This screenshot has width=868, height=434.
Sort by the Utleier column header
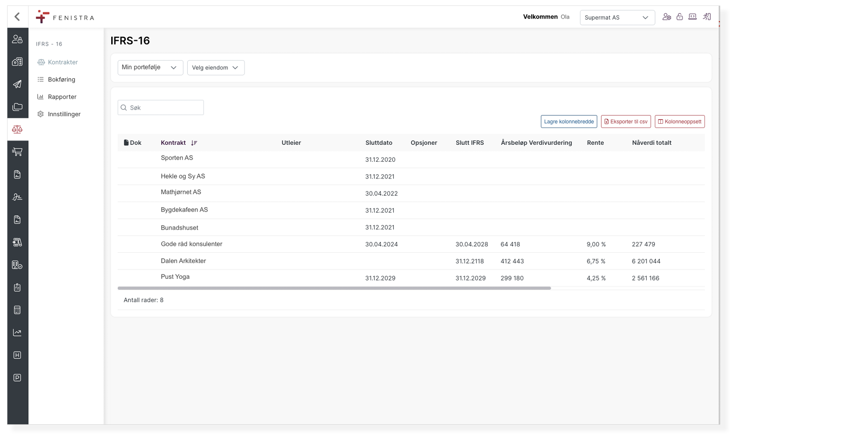point(291,143)
